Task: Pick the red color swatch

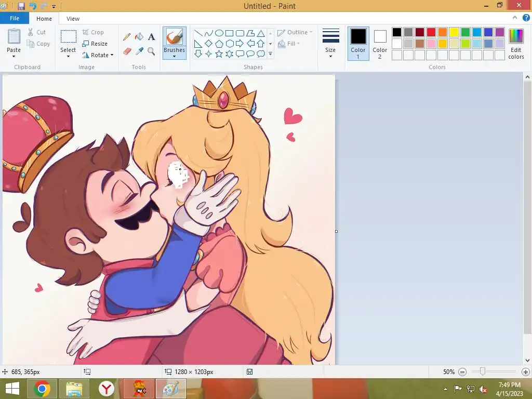Action: 431,32
